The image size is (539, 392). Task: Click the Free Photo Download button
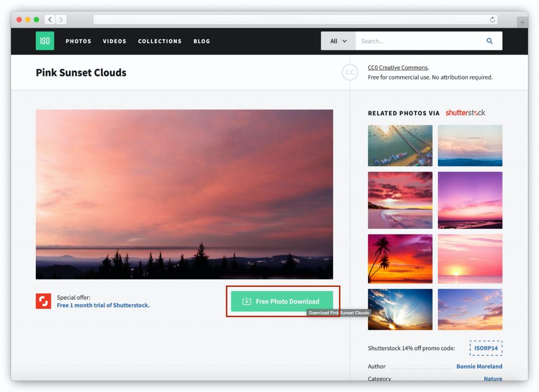tap(282, 301)
